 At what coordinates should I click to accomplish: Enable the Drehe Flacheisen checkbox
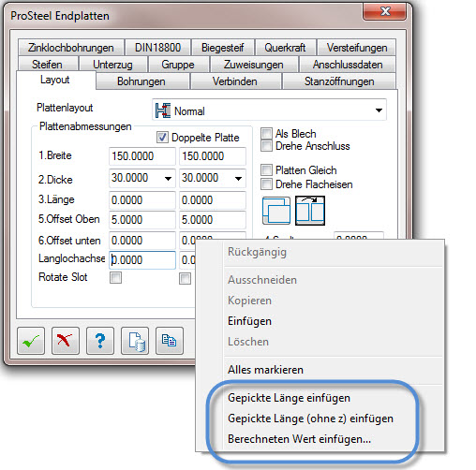(266, 184)
